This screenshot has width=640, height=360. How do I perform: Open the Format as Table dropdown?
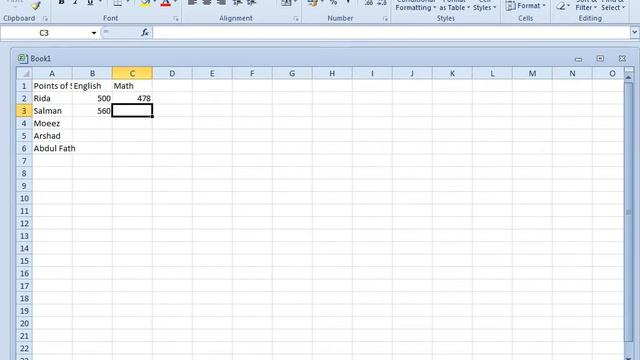(454, 5)
